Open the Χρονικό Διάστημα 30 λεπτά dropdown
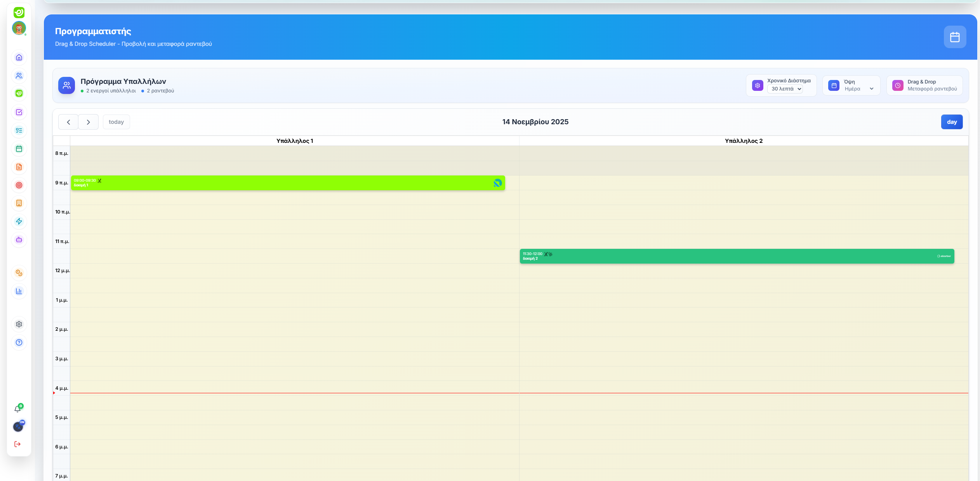This screenshot has width=980, height=481. tap(785, 89)
